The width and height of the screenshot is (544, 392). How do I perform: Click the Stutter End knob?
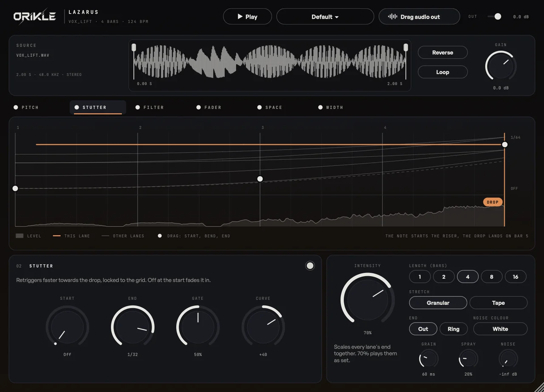pyautogui.click(x=133, y=327)
